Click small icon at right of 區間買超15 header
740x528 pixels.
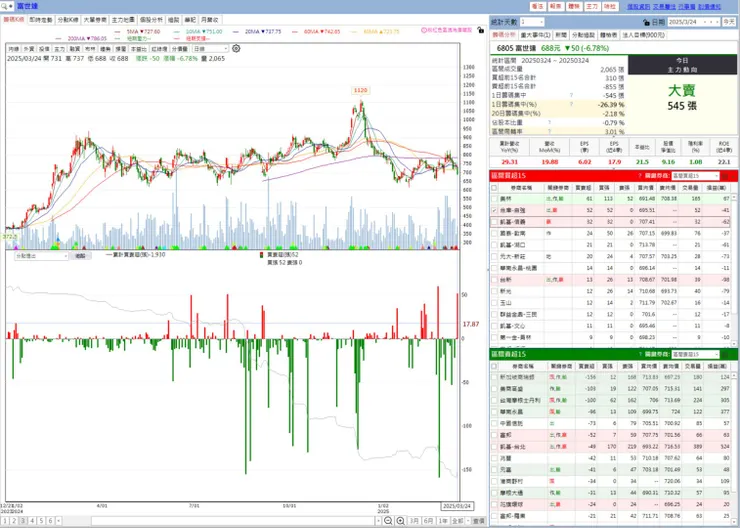tap(725, 176)
